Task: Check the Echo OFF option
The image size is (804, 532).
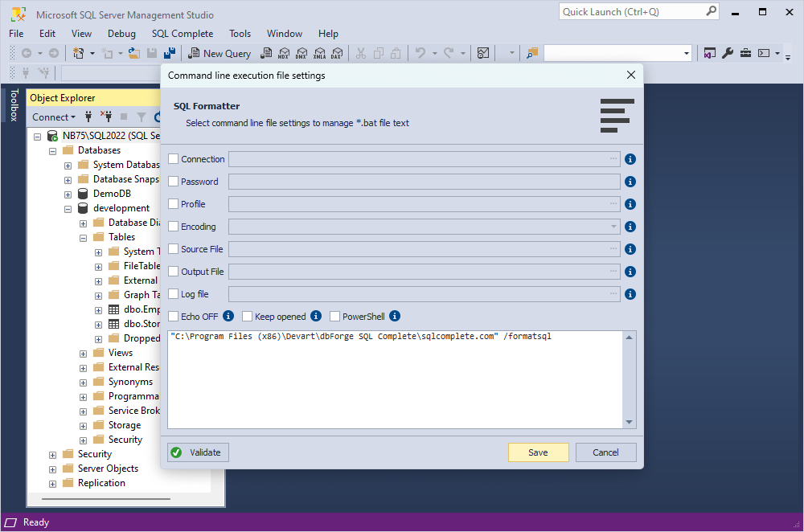Action: (x=174, y=317)
